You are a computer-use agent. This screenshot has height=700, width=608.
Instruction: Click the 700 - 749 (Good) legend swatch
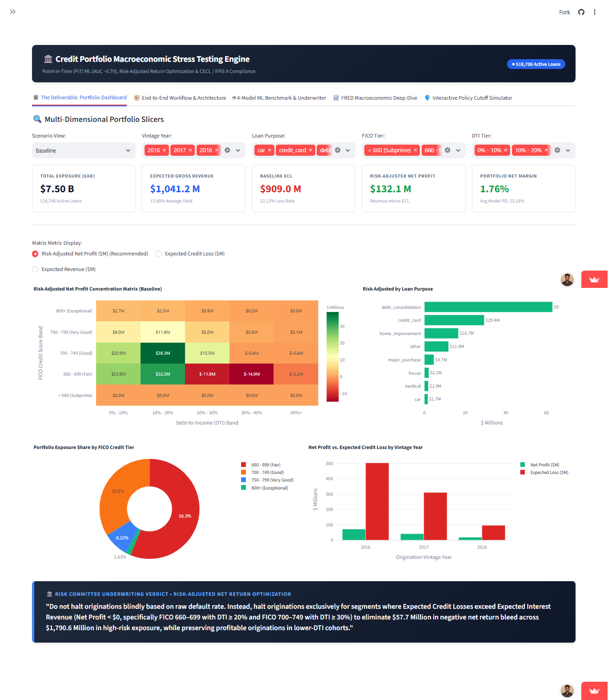[x=243, y=473]
